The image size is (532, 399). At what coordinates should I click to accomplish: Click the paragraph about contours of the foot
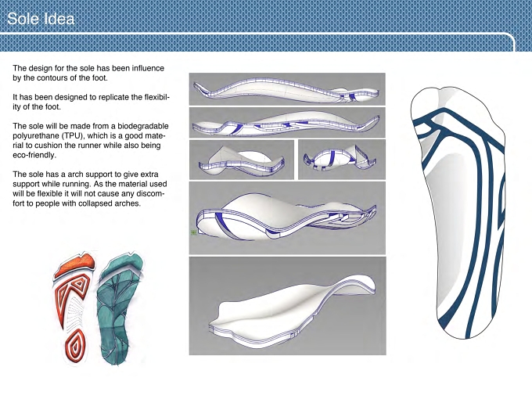pos(88,73)
